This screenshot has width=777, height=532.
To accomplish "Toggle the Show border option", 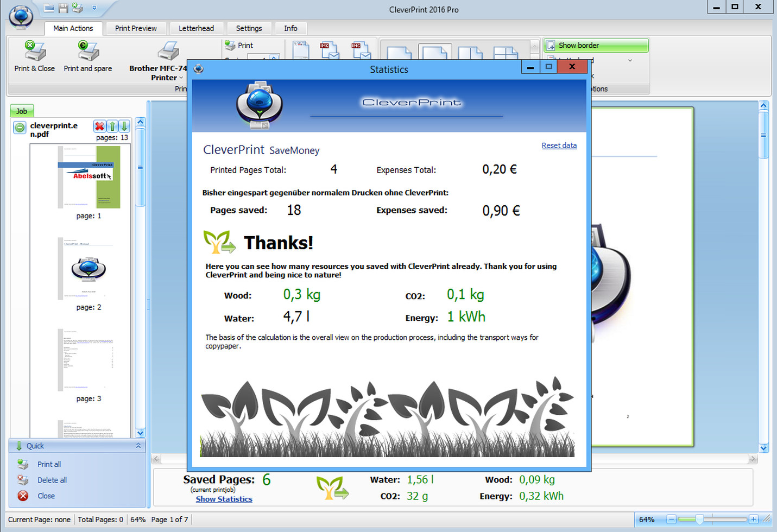I will [x=596, y=46].
